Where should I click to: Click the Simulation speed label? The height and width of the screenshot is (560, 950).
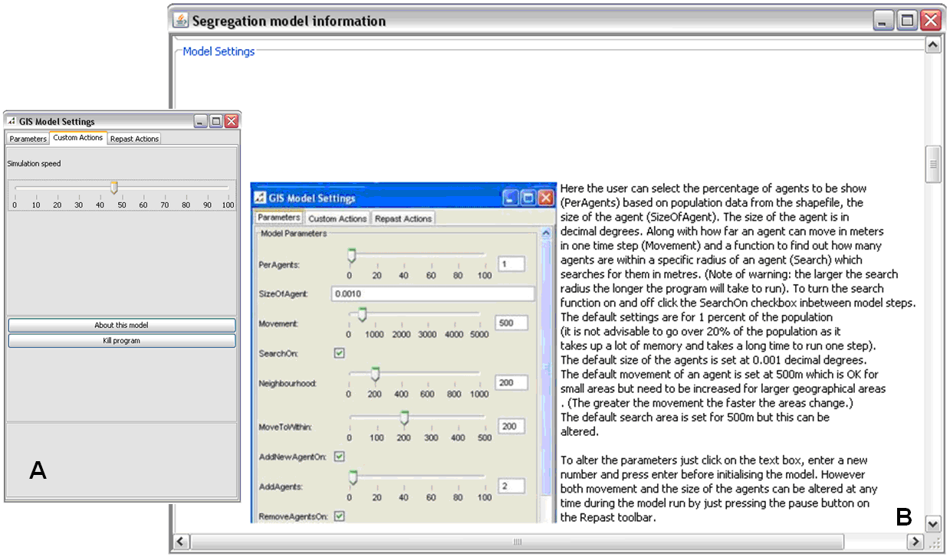(34, 164)
